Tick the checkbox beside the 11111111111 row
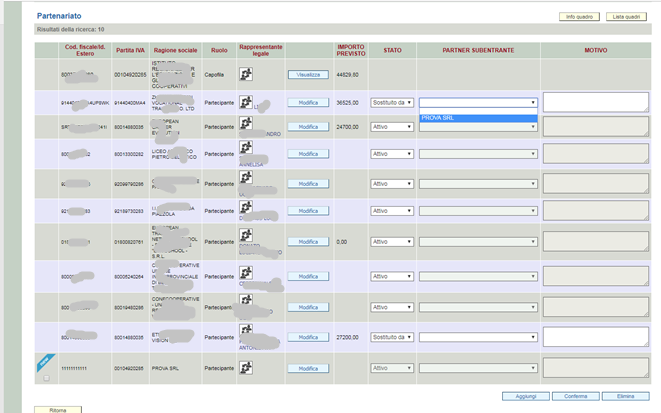 tap(46, 378)
